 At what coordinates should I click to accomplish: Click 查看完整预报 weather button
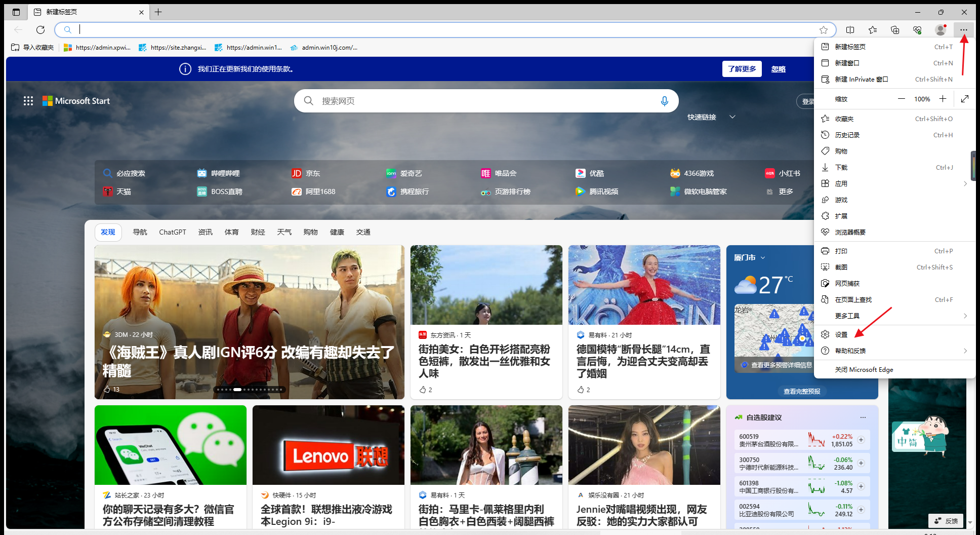[x=802, y=391]
